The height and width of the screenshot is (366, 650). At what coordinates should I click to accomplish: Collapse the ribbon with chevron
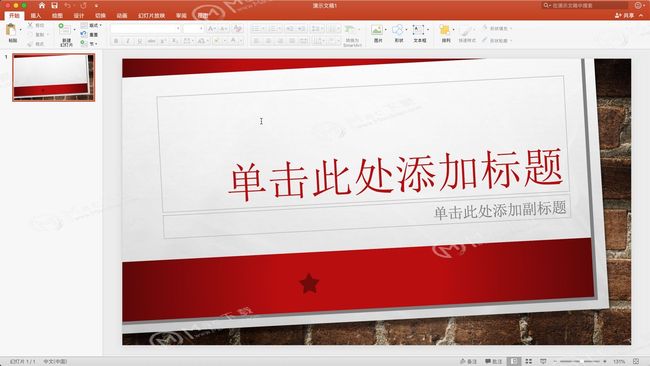[641, 15]
